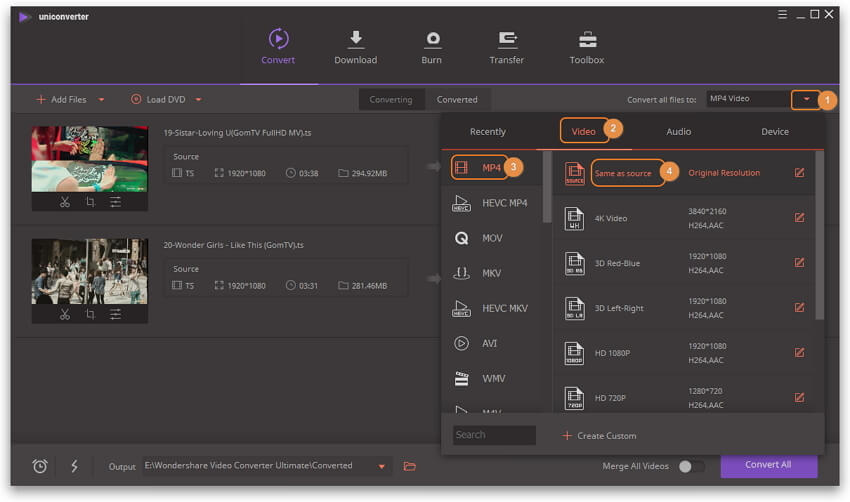Click edit icon for 4K Video preset
The image size is (850, 502).
click(799, 217)
